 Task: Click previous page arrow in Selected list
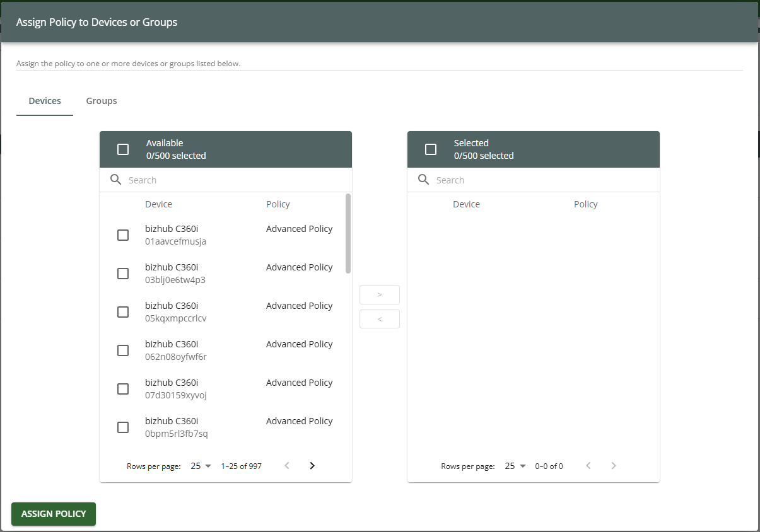tap(588, 466)
